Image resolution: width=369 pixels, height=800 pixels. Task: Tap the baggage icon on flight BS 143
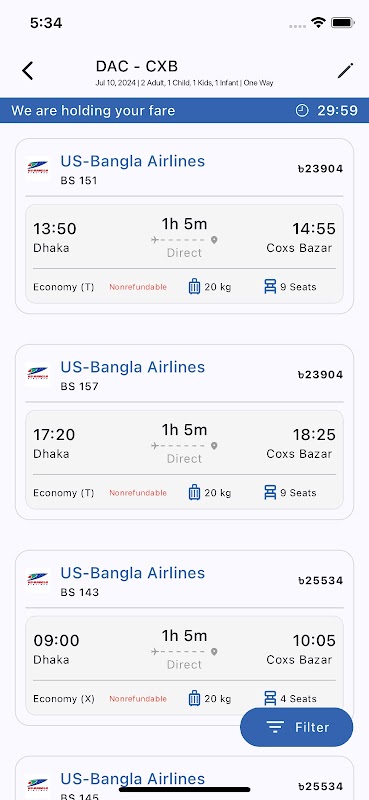[x=194, y=698]
